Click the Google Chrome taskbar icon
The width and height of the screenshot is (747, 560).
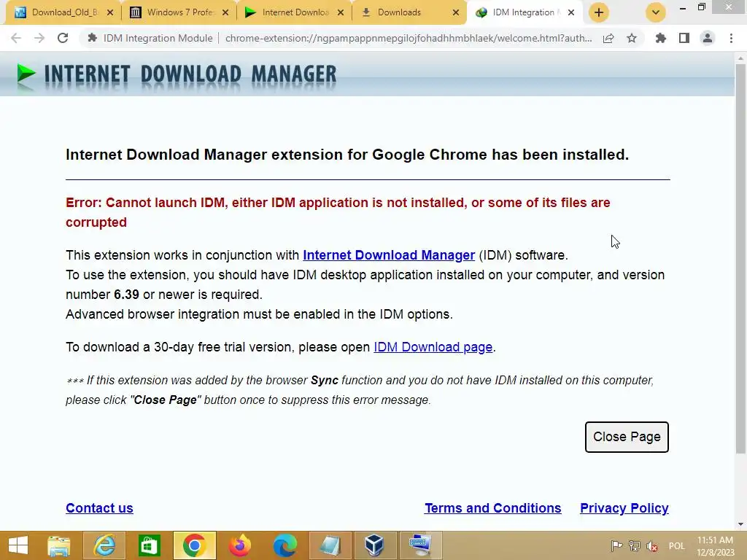point(194,545)
